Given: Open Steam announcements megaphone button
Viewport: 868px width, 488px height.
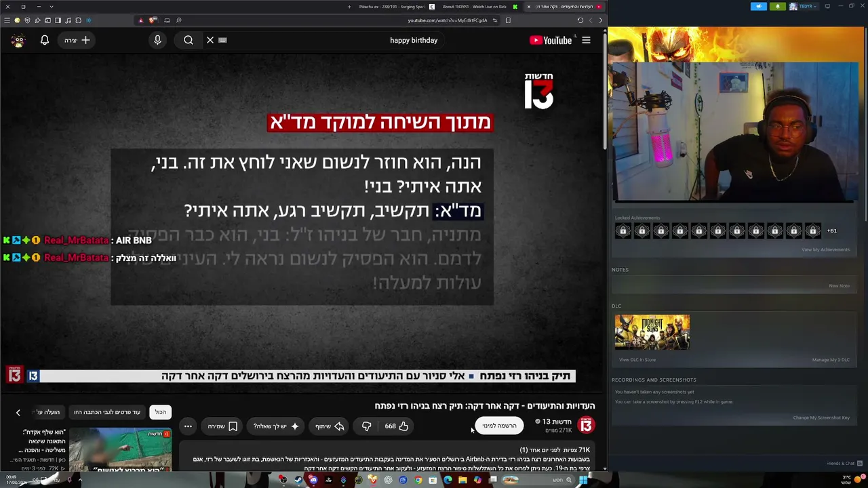Looking at the screenshot, I should point(758,7).
